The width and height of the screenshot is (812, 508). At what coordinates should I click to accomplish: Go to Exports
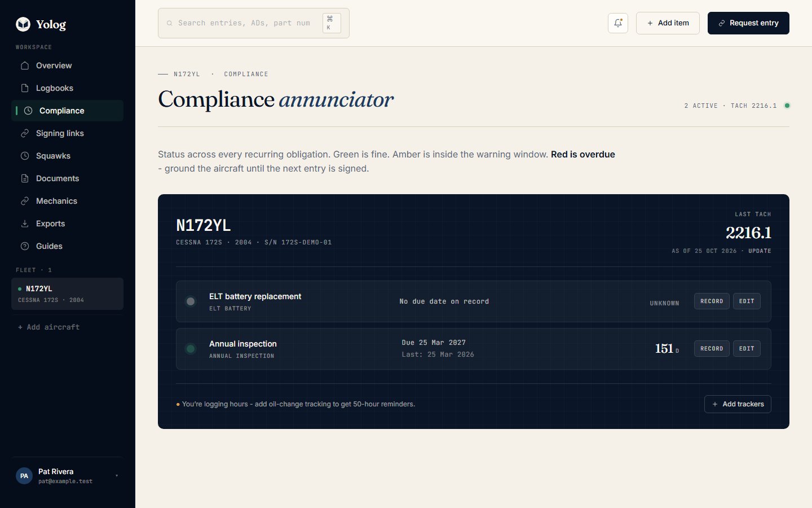(x=67, y=224)
